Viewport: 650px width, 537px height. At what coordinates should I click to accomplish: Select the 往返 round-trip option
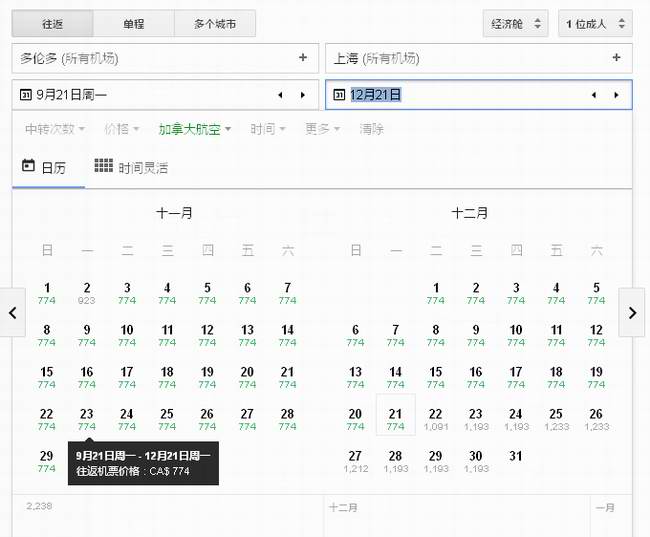(53, 23)
